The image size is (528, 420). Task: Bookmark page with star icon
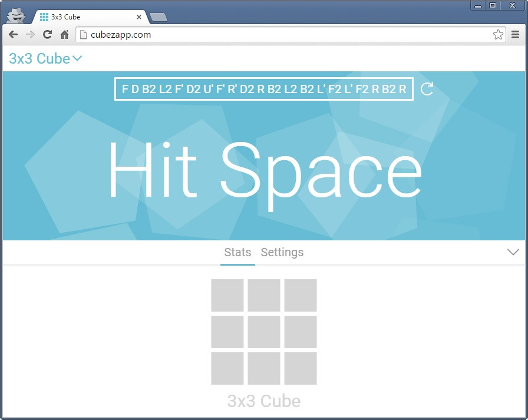pos(498,35)
